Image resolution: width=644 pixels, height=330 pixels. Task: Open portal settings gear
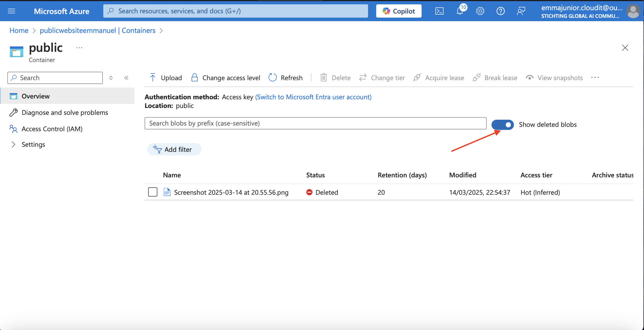tap(480, 11)
